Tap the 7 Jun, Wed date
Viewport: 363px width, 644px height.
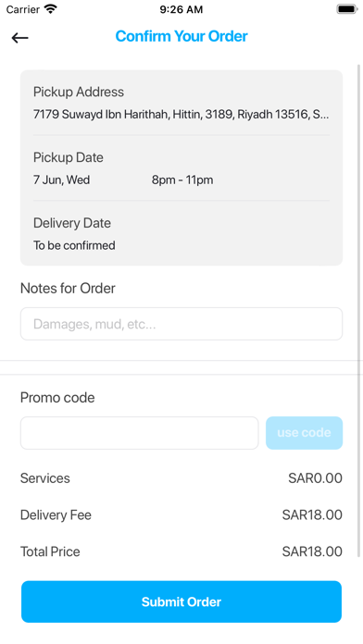pyautogui.click(x=62, y=180)
